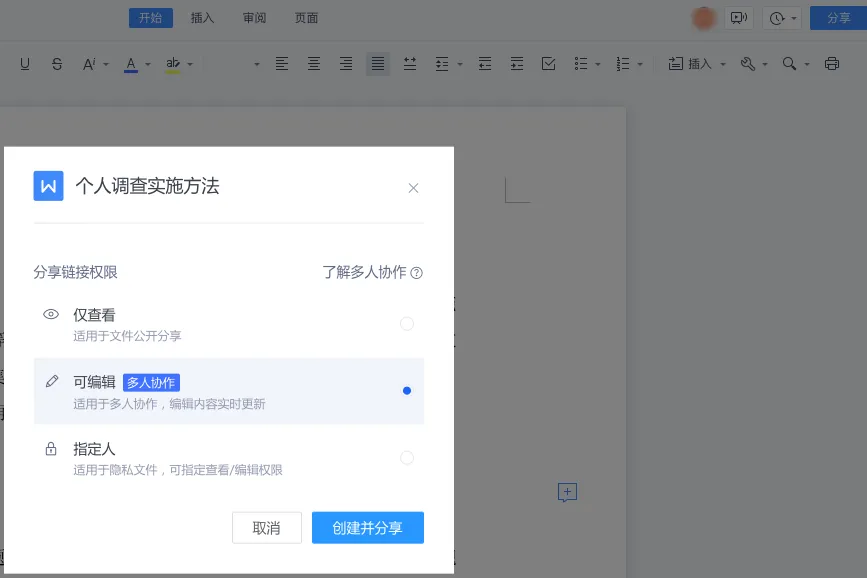Click the line spacing icon
Image resolution: width=867 pixels, height=578 pixels.
coord(442,64)
